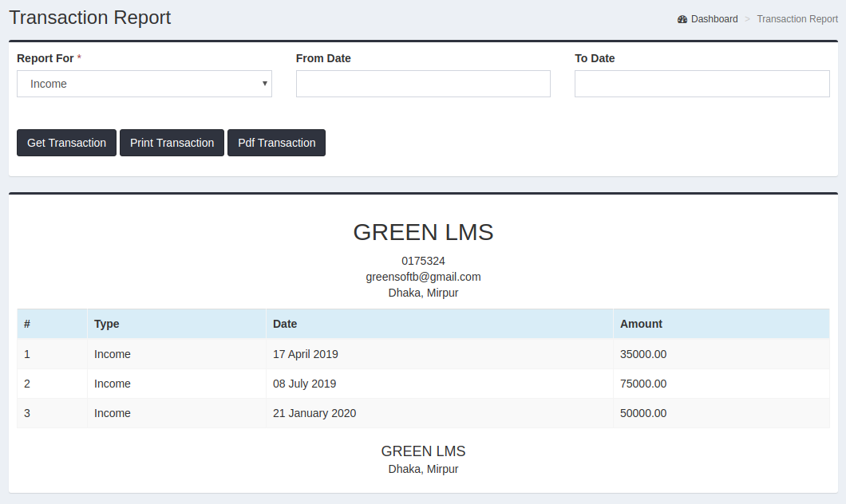The width and height of the screenshot is (846, 504).
Task: Click inside the To Date field
Action: click(x=702, y=84)
